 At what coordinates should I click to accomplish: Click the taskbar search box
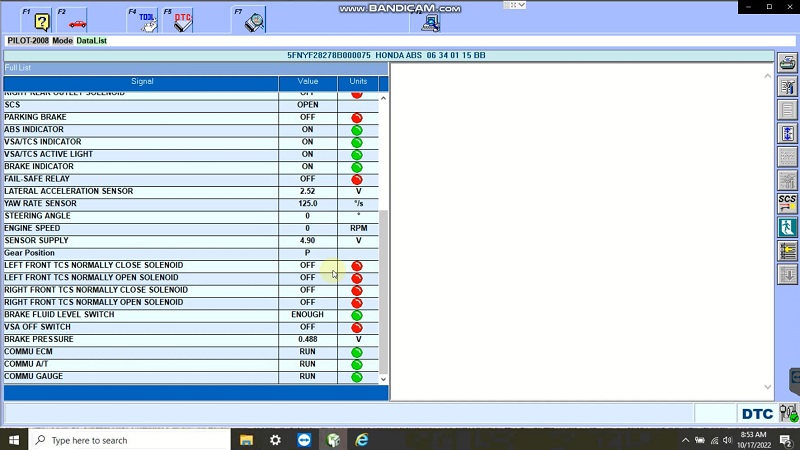tap(130, 440)
